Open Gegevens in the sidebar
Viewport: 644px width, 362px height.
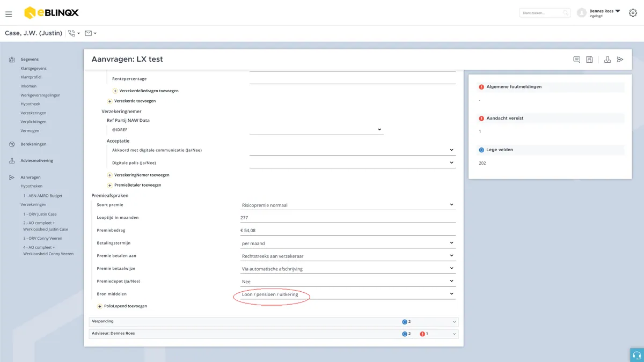(x=30, y=60)
